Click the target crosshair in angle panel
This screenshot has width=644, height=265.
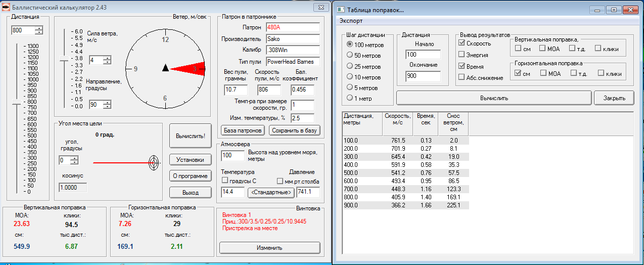(x=153, y=162)
